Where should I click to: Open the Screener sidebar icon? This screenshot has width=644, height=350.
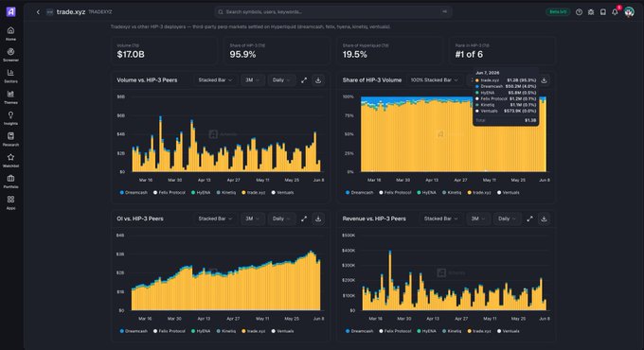[x=10, y=55]
